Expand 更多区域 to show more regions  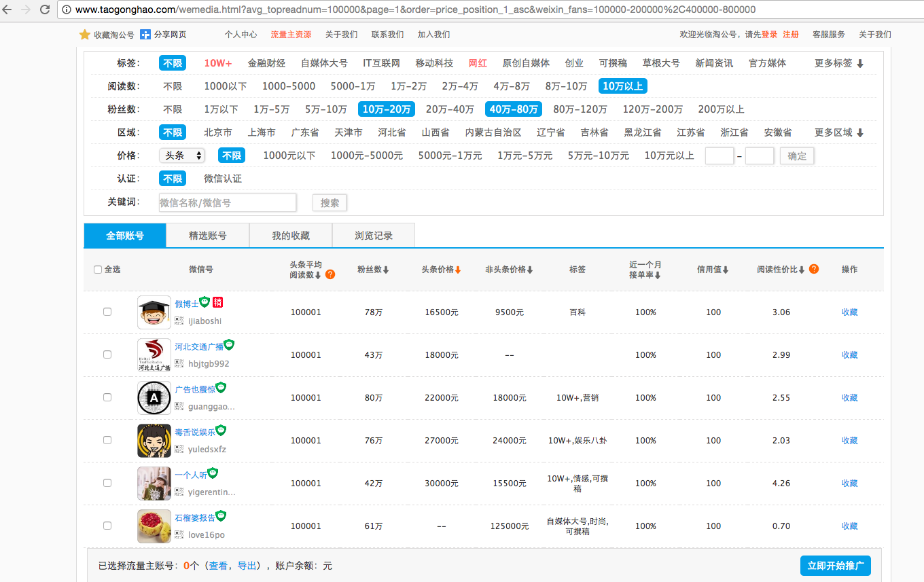pyautogui.click(x=839, y=132)
